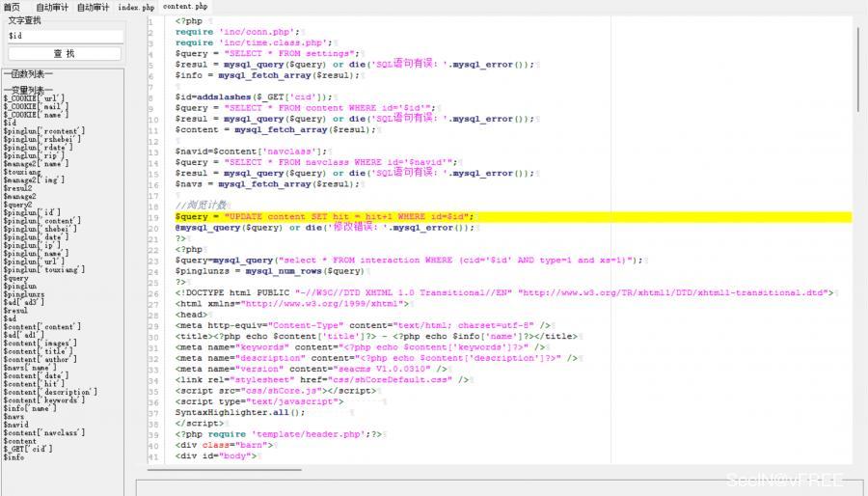
Task: Select $touxiang in the variable list
Action: (x=22, y=172)
